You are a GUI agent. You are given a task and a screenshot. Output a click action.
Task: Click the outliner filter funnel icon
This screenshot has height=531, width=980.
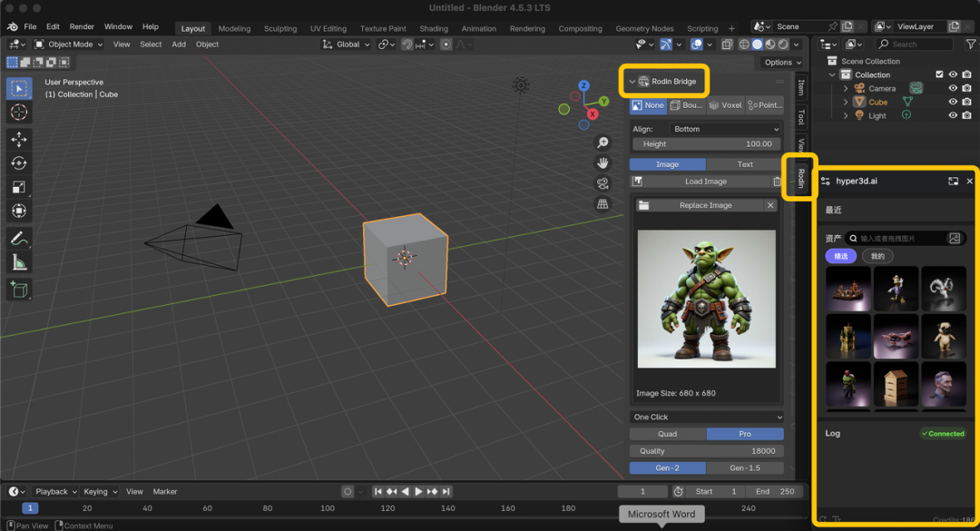tap(971, 44)
